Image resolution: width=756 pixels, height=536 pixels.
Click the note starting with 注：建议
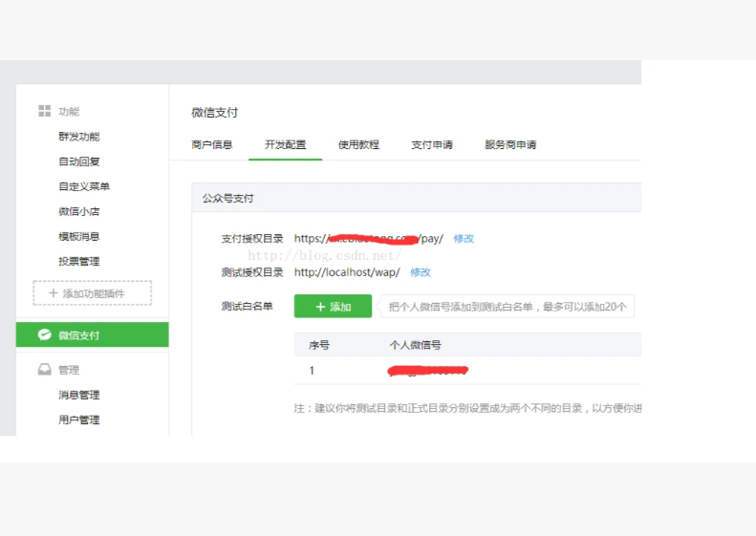coord(467,408)
